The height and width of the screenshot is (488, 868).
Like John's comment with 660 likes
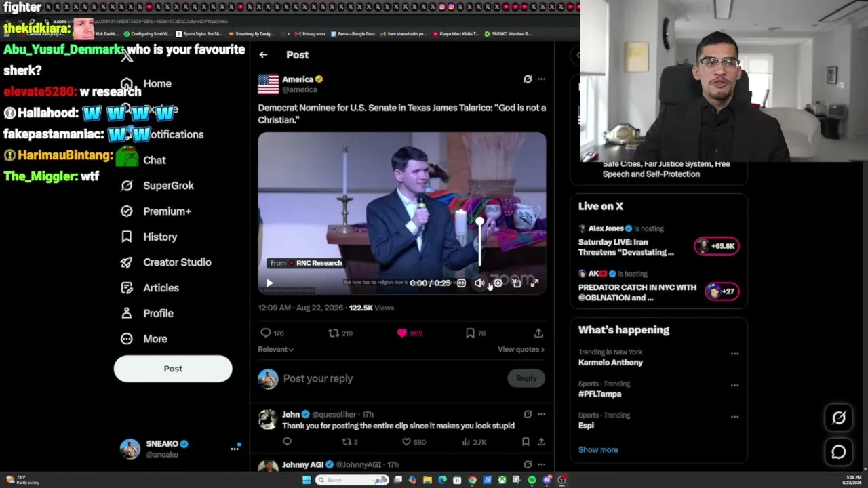(x=414, y=442)
